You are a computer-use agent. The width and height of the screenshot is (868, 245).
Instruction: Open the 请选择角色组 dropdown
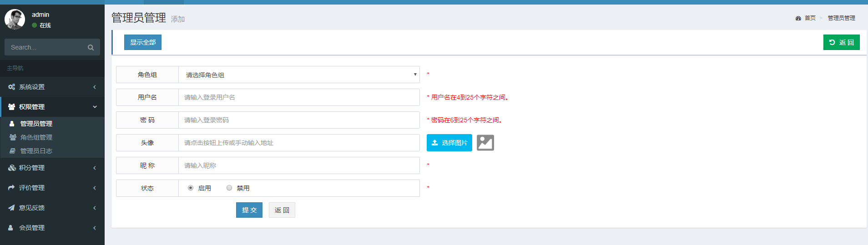point(299,75)
